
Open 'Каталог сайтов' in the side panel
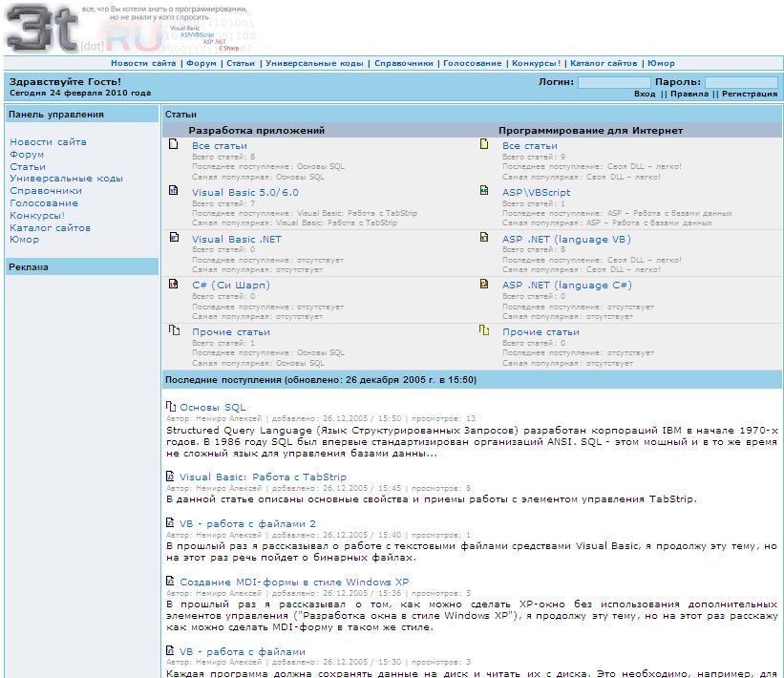[51, 228]
